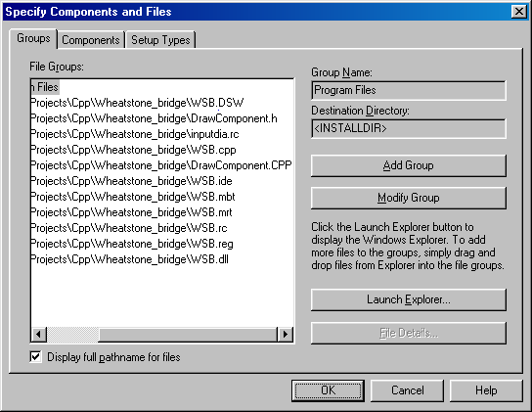Image resolution: width=532 pixels, height=412 pixels.
Task: Select DrawComponent.h file entry
Action: point(155,118)
